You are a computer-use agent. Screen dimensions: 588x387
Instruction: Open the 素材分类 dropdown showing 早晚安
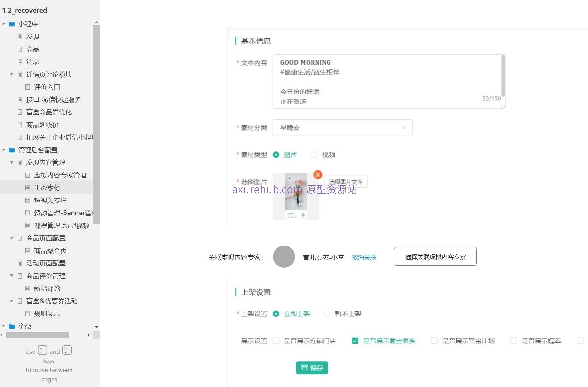[x=342, y=127]
